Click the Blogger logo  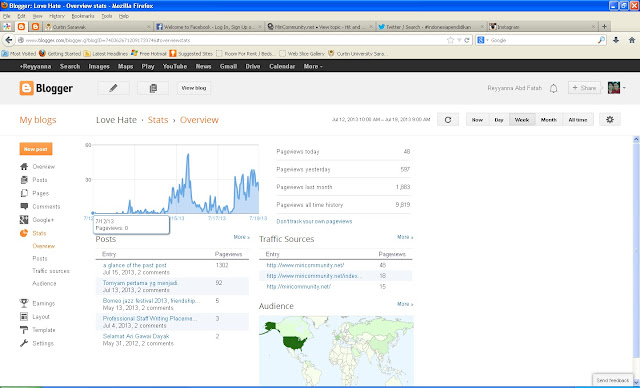46,88
